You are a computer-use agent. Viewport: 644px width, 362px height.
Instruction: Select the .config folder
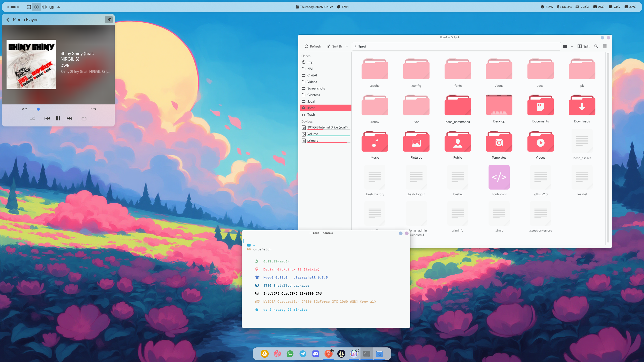[416, 73]
